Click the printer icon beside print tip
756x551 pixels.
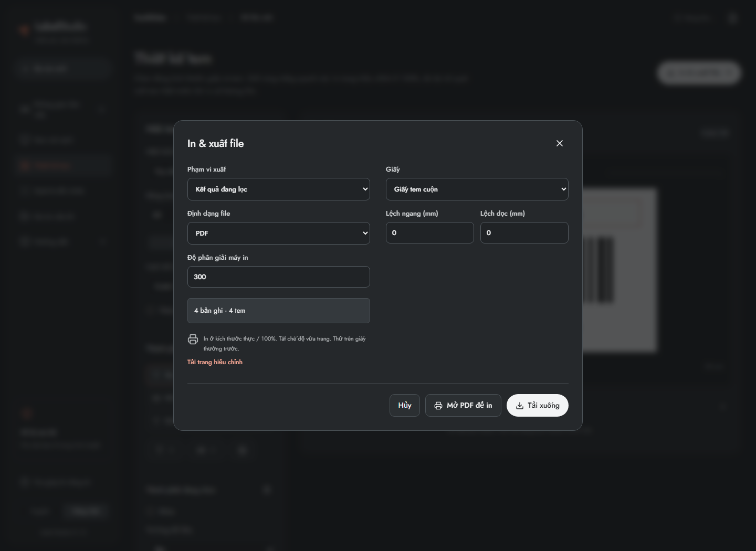pyautogui.click(x=193, y=340)
